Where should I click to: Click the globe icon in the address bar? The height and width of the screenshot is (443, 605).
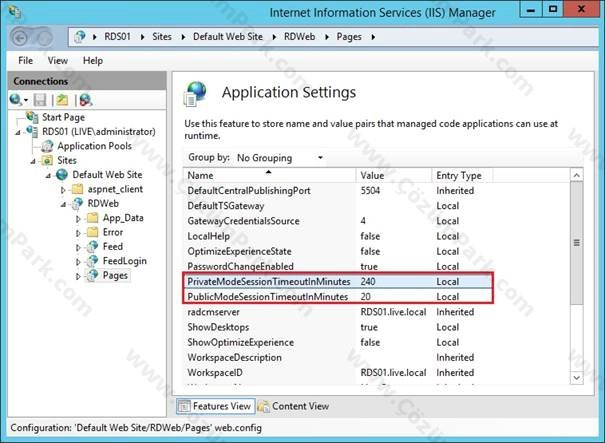[80, 37]
